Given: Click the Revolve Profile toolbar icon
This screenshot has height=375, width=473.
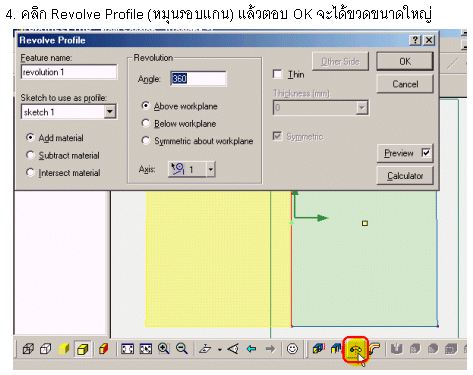Looking at the screenshot, I should click(x=355, y=350).
